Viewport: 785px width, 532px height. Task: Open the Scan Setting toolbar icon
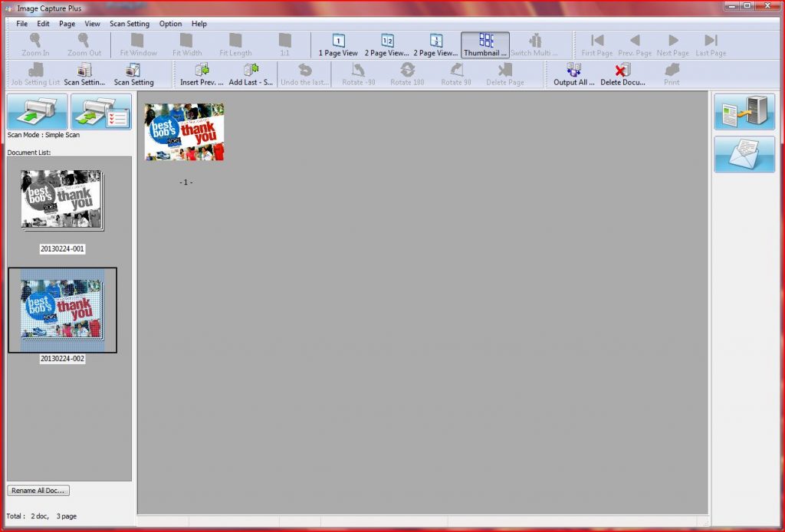(x=133, y=71)
